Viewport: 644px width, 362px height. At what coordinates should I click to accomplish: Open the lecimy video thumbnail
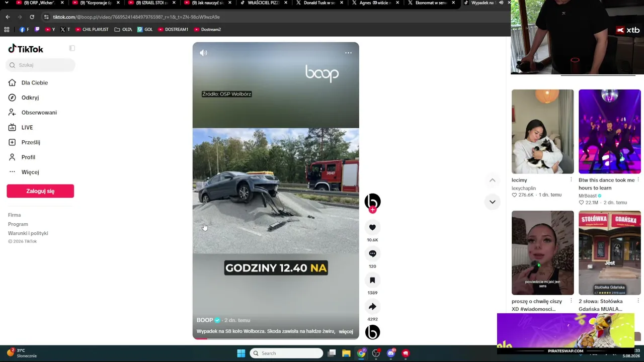point(542,132)
